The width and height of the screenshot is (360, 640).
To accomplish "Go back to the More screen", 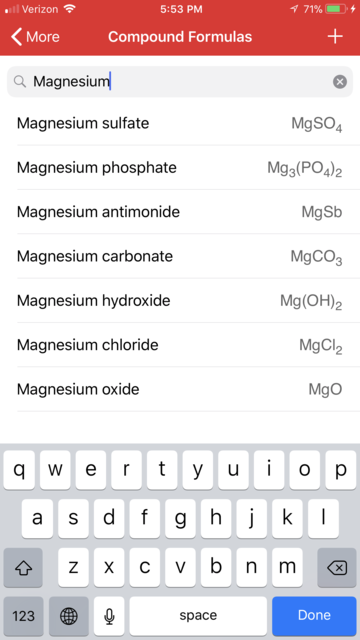I will coord(35,37).
